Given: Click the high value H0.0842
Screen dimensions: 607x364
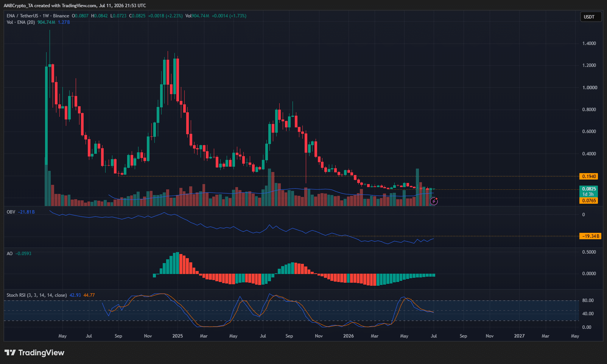Looking at the screenshot, I should pos(100,16).
